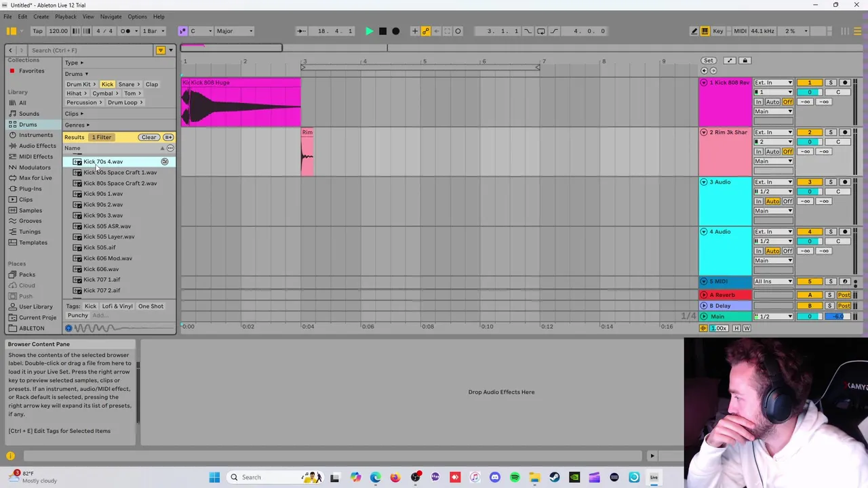The image size is (868, 488).
Task: Go back in browser history
Action: [10, 50]
